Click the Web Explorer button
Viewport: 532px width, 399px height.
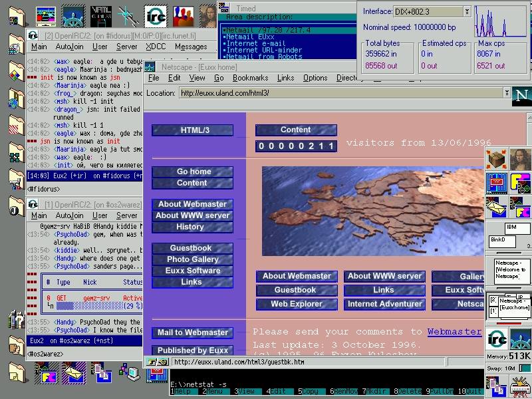pos(297,304)
